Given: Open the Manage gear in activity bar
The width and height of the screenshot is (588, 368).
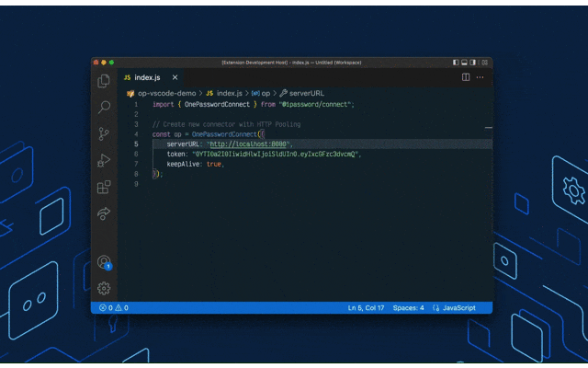Looking at the screenshot, I should (x=104, y=288).
